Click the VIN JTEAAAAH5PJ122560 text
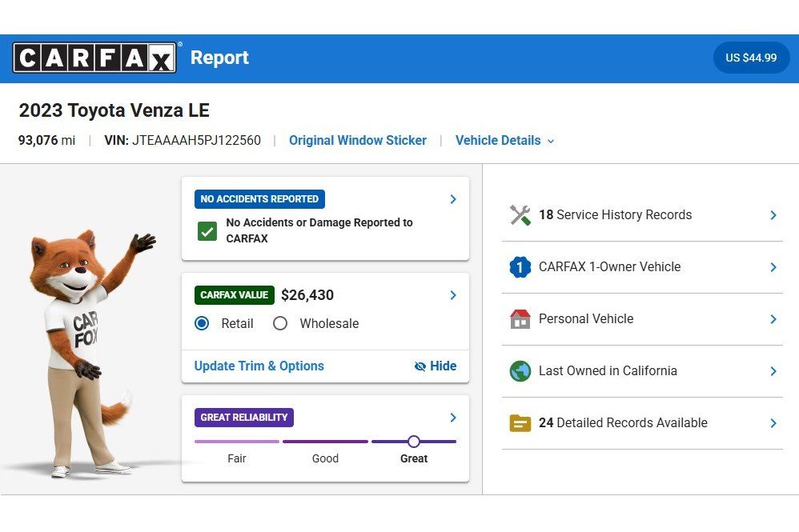 point(183,141)
